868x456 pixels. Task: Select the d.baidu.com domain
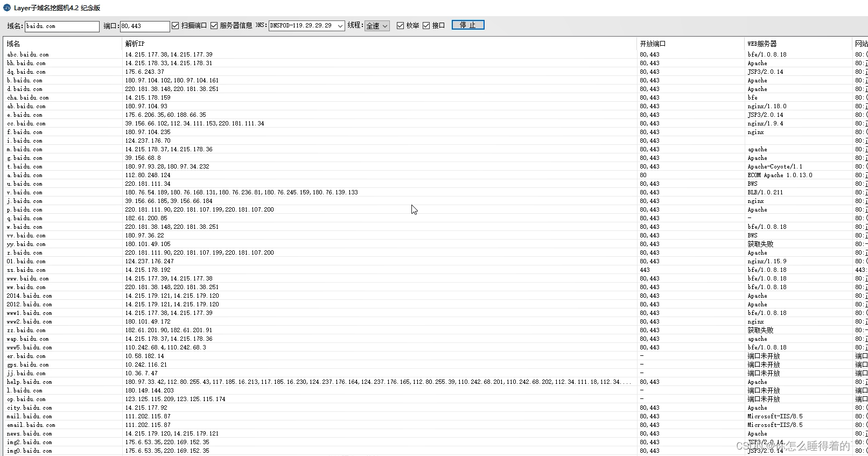[25, 89]
